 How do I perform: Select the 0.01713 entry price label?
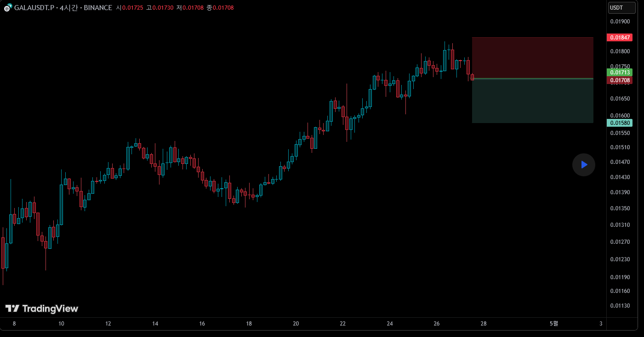[620, 73]
